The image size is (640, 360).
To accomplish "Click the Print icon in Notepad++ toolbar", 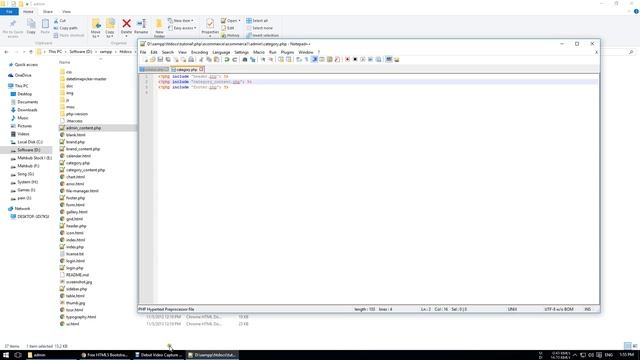I will pos(191,60).
